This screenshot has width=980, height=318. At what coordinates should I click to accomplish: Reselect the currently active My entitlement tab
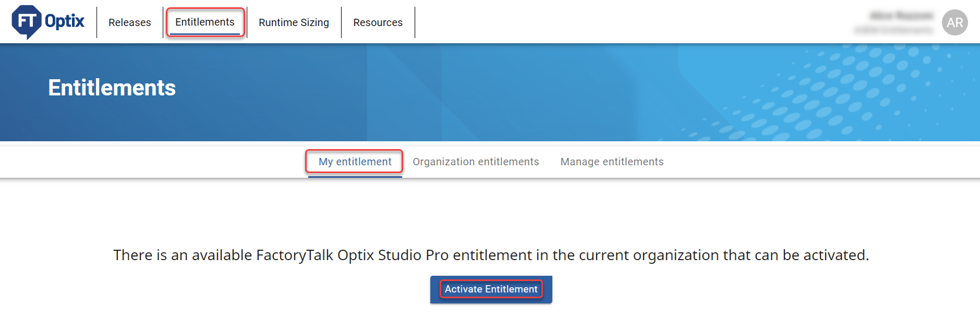tap(354, 162)
